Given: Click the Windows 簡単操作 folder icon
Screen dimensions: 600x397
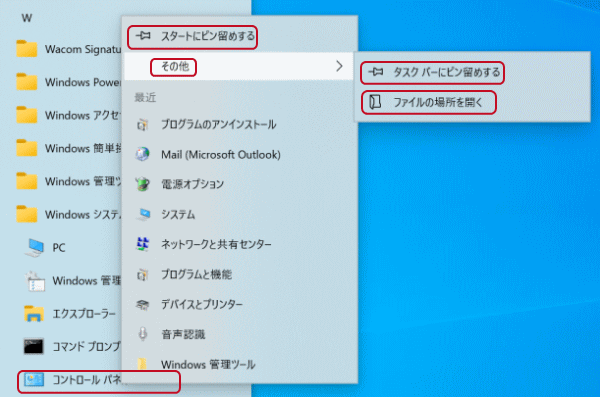Looking at the screenshot, I should 26,148.
